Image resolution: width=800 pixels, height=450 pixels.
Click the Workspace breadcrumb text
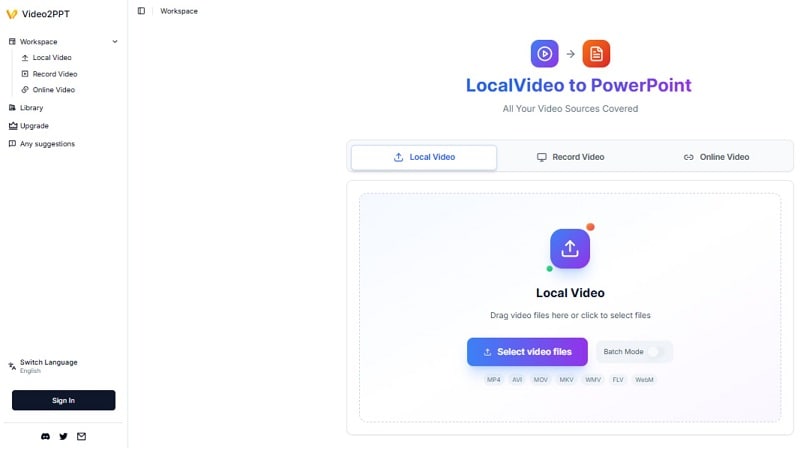pos(179,11)
